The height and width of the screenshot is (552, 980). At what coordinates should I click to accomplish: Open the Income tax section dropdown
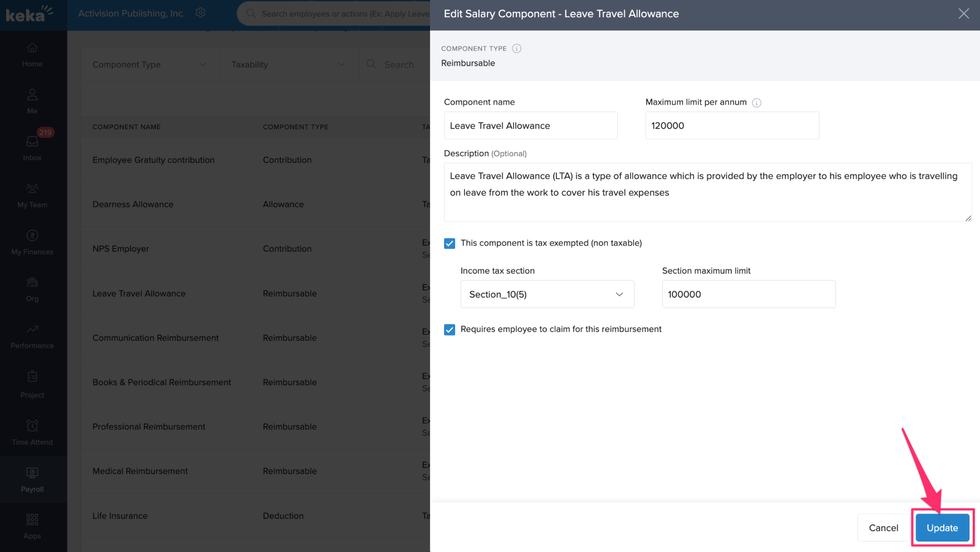pyautogui.click(x=547, y=295)
